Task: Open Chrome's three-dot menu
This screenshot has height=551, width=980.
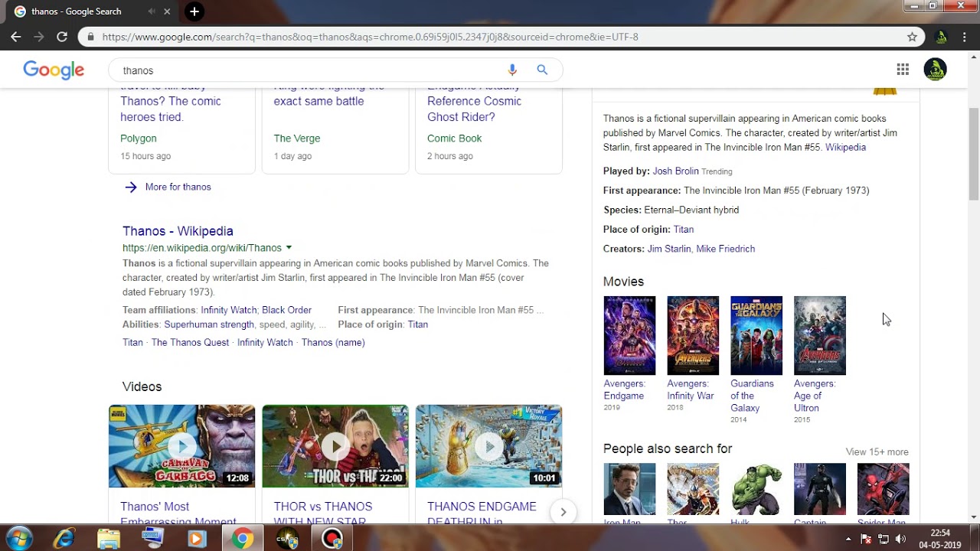Action: coord(965,37)
